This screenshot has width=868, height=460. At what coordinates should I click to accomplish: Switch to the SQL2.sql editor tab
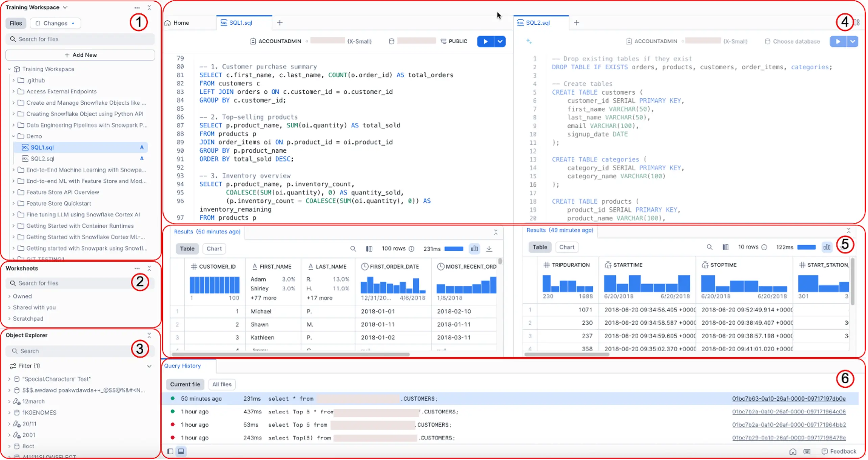click(x=537, y=23)
